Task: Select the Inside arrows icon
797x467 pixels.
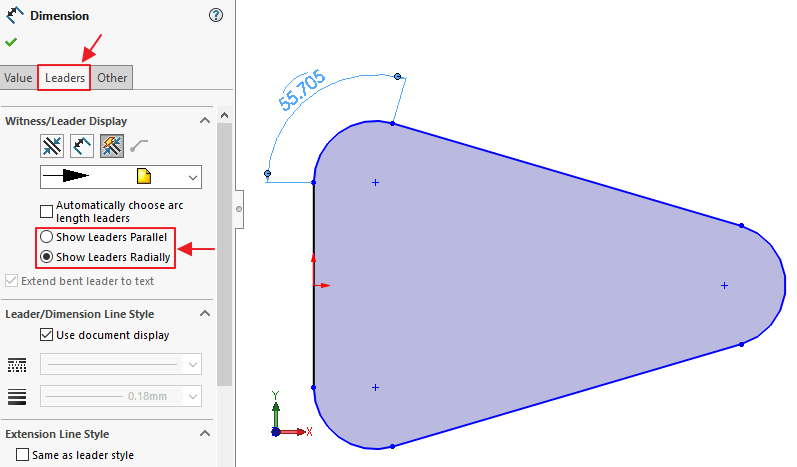Action: (82, 146)
